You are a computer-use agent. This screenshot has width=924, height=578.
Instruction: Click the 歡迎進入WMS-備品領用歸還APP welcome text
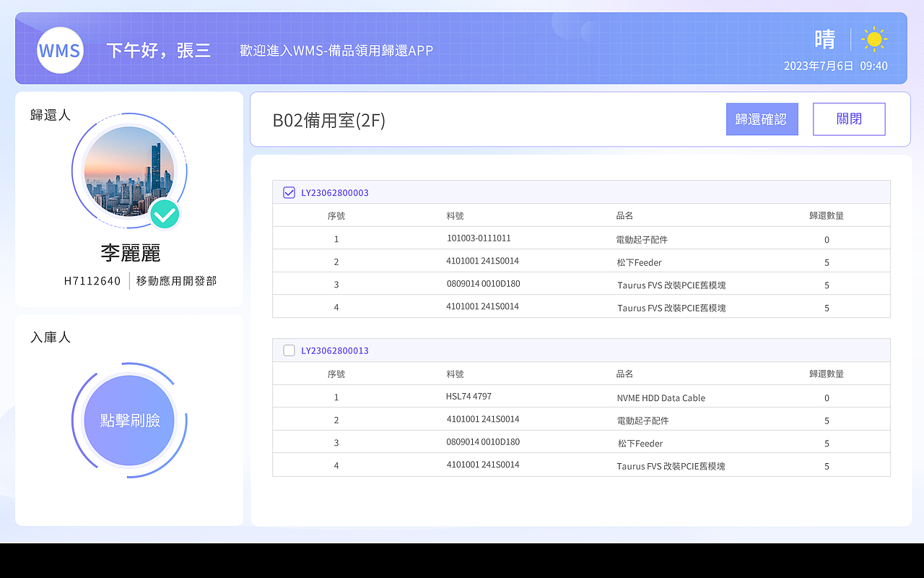click(x=335, y=51)
